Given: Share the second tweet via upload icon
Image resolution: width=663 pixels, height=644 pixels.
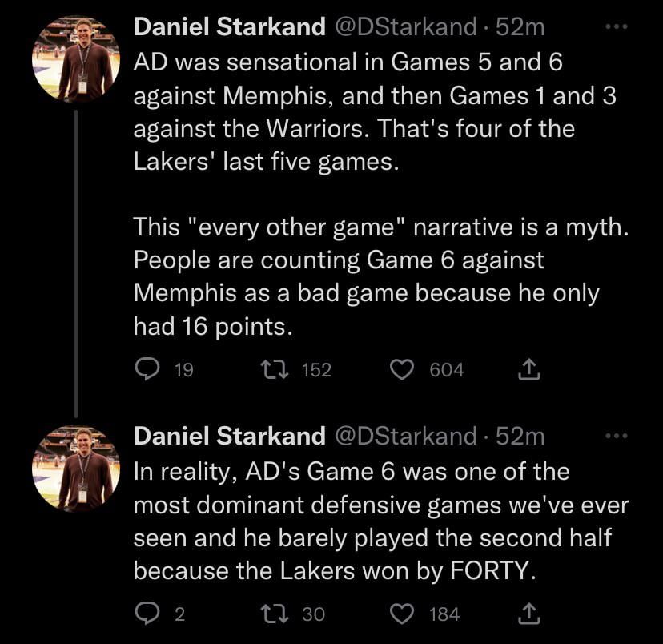Looking at the screenshot, I should pyautogui.click(x=529, y=614).
